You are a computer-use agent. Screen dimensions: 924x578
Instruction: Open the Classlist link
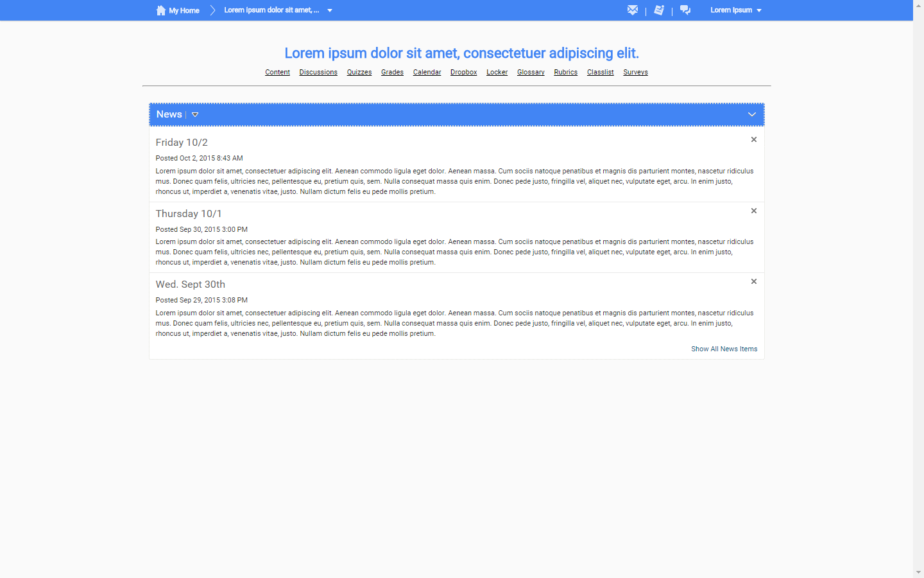600,72
